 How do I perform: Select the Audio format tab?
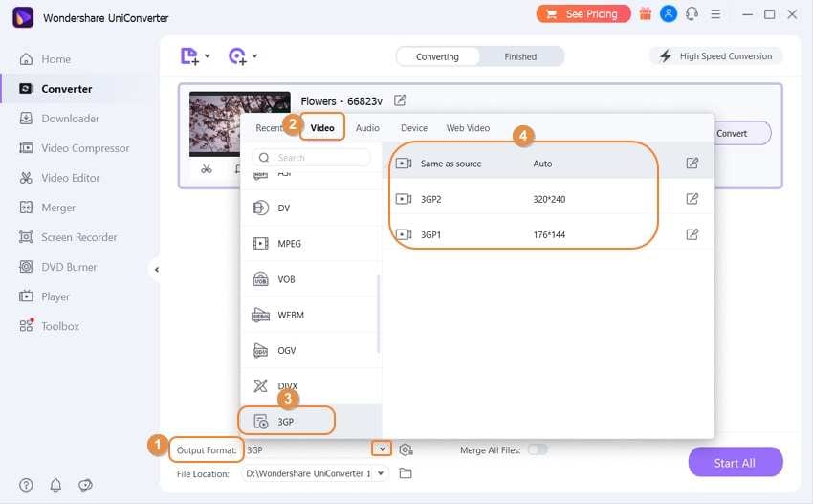click(x=367, y=128)
